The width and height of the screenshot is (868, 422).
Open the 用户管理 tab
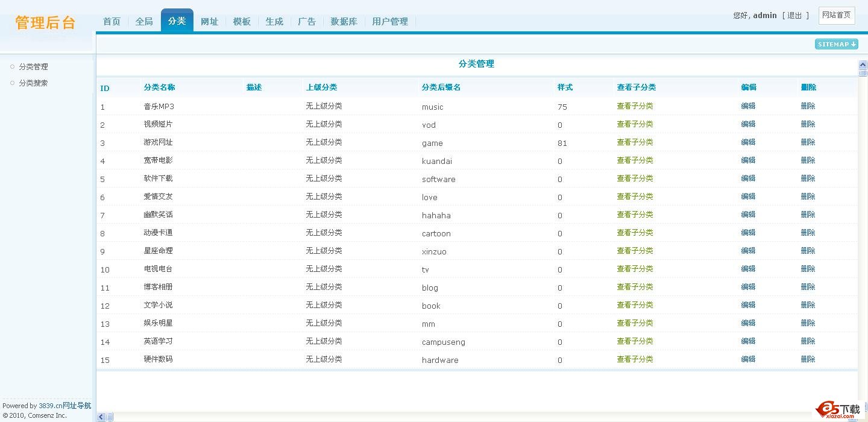tap(389, 22)
